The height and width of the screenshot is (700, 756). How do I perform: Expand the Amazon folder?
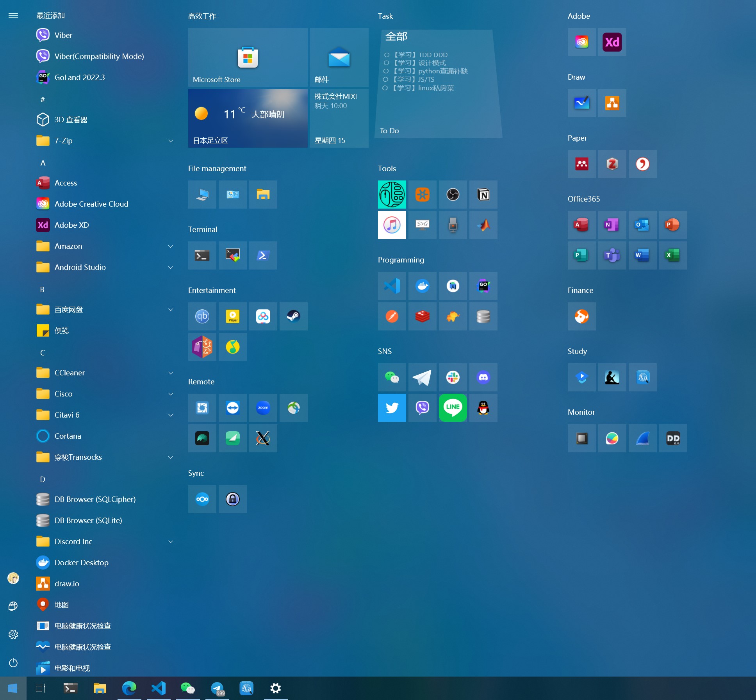point(170,246)
